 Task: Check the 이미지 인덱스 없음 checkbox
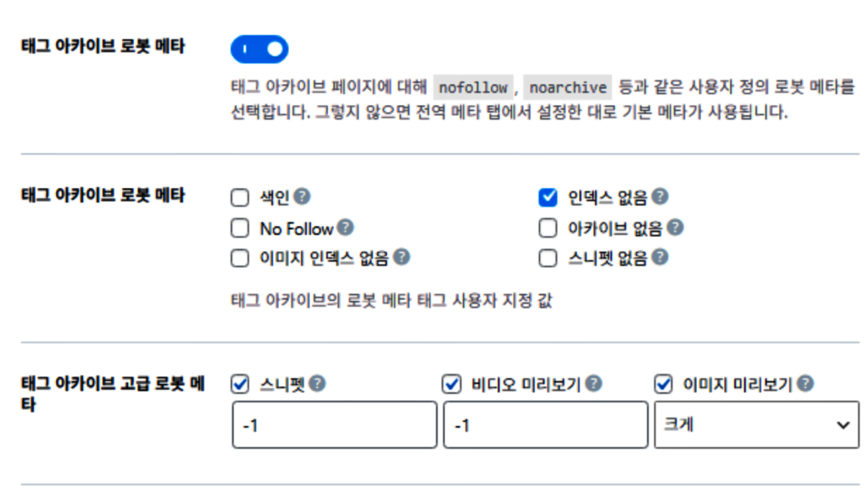point(239,258)
